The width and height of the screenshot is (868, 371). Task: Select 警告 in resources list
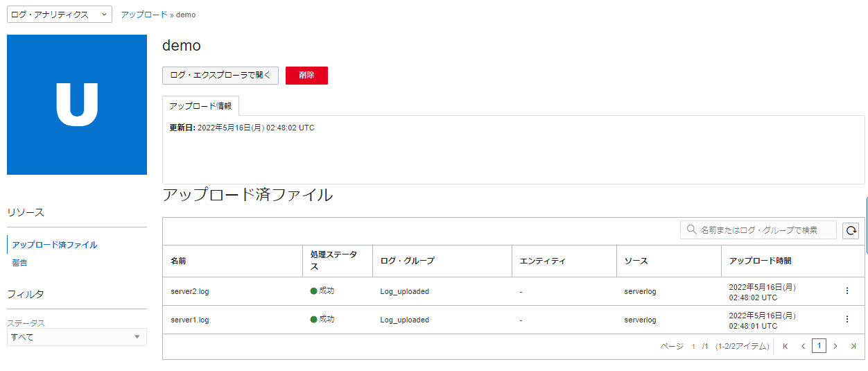click(20, 263)
